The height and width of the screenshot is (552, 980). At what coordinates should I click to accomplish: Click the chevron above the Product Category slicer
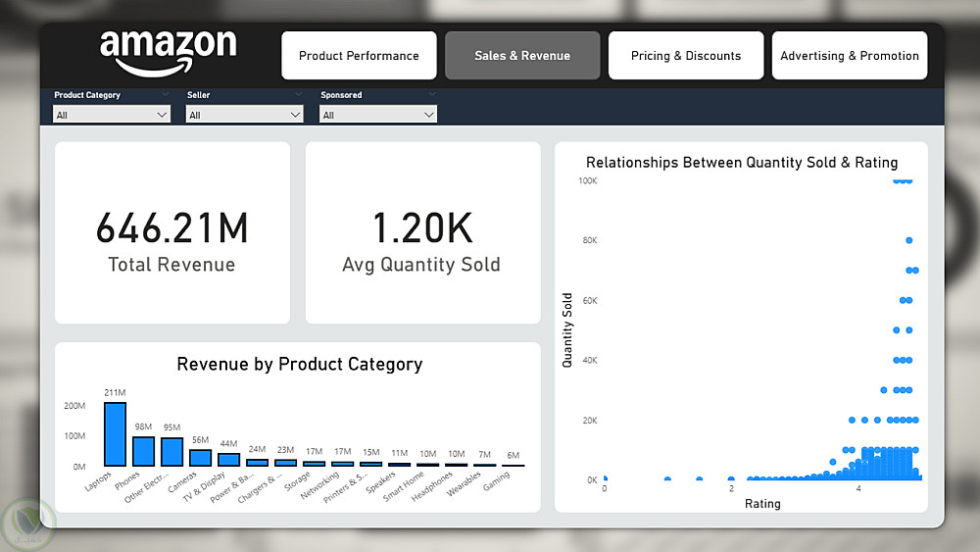pyautogui.click(x=165, y=94)
